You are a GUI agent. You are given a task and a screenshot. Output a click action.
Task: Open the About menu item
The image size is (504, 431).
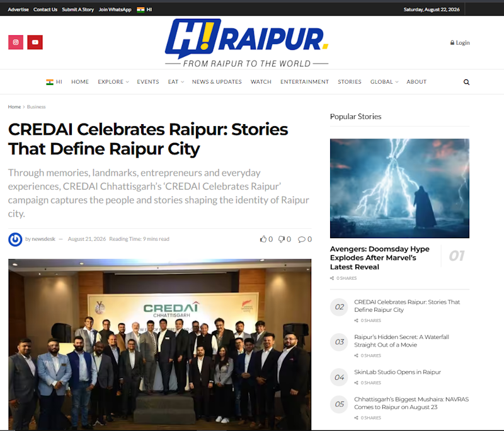[416, 82]
